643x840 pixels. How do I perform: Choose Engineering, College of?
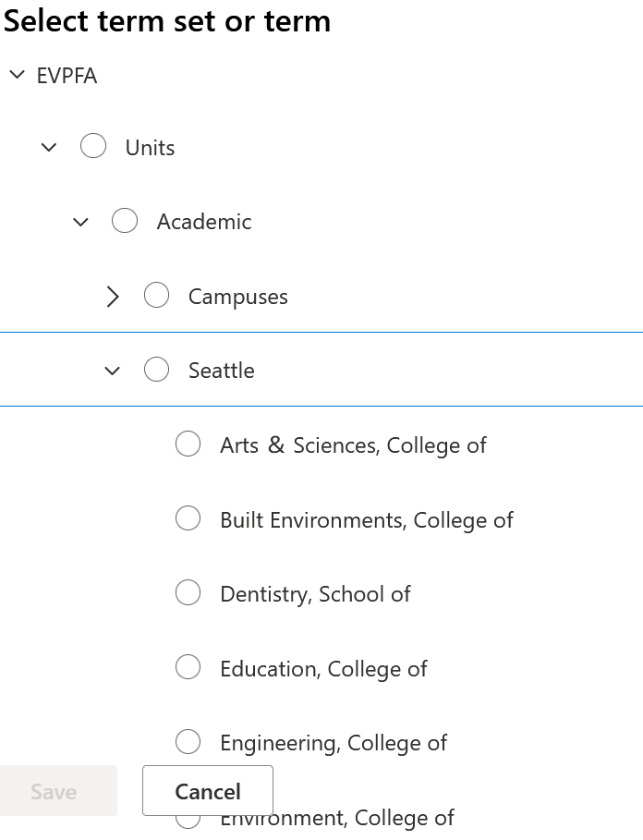coord(188,741)
